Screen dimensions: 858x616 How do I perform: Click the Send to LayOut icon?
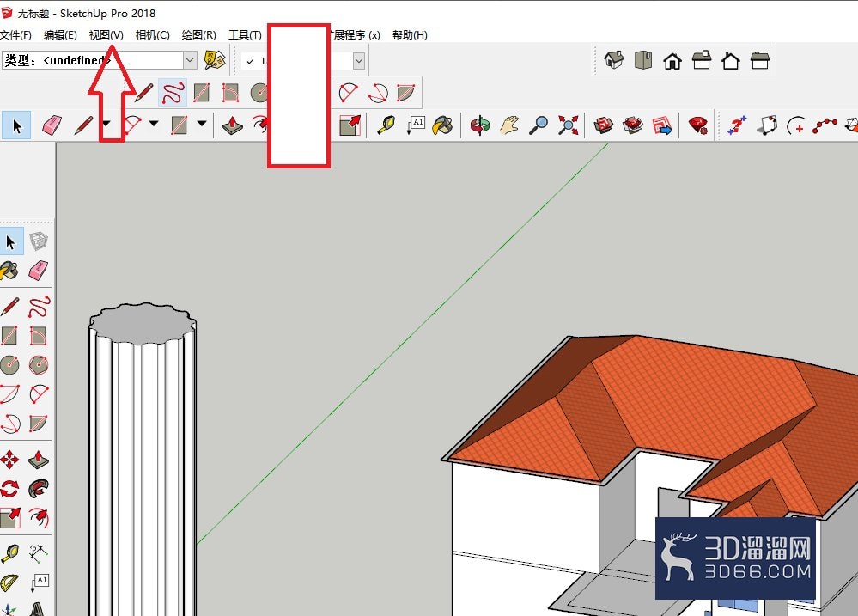point(662,125)
